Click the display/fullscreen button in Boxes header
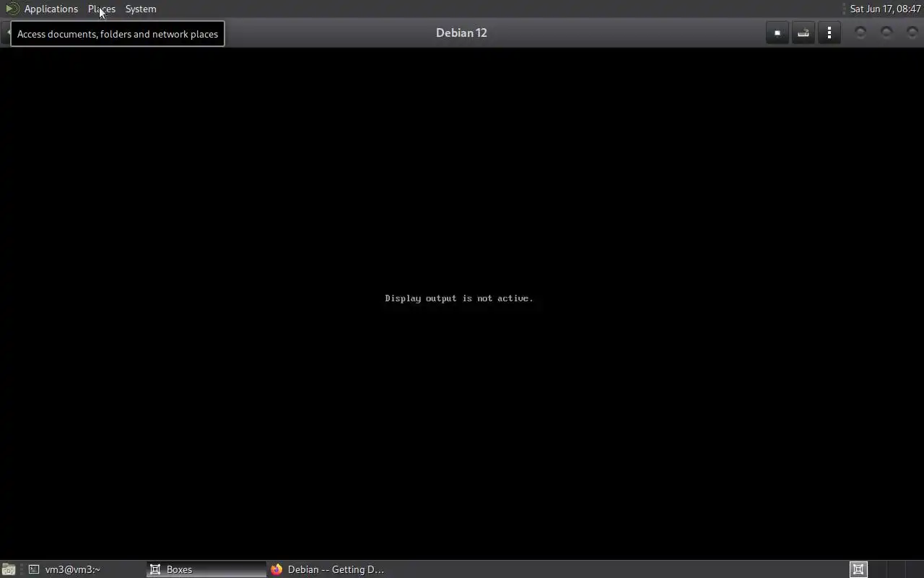Viewport: 924px width, 578px height. pyautogui.click(x=777, y=33)
